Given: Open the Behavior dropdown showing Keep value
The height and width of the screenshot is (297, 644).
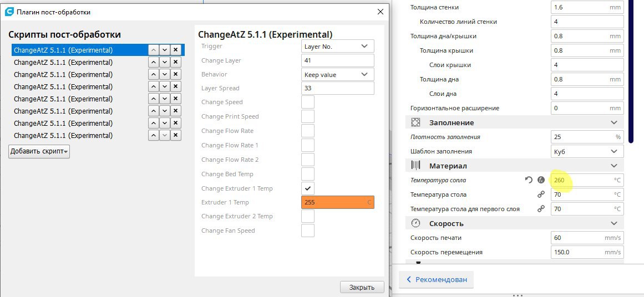Looking at the screenshot, I should click(x=338, y=75).
